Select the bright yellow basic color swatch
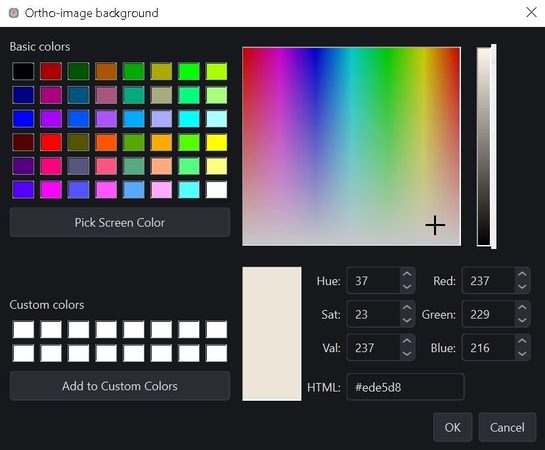The height and width of the screenshot is (450, 545). [x=217, y=142]
